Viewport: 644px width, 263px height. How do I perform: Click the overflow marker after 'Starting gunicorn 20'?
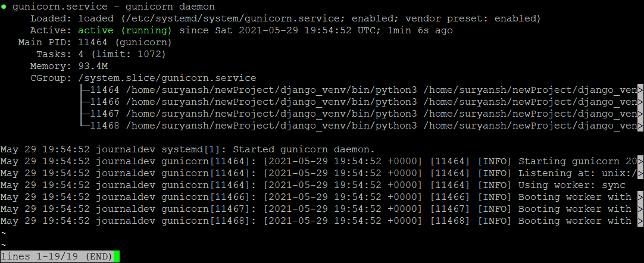coord(640,161)
